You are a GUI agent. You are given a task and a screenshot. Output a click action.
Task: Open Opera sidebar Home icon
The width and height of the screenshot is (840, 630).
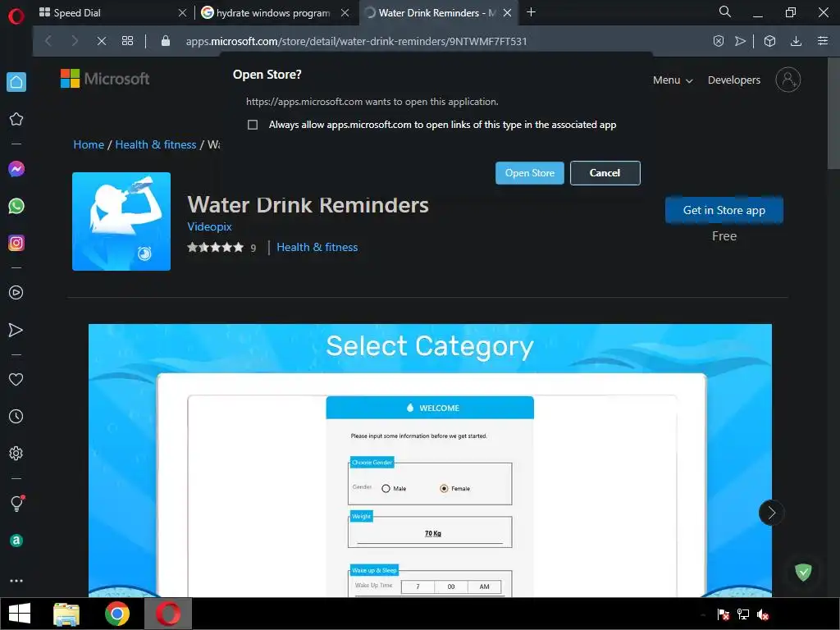(x=16, y=82)
